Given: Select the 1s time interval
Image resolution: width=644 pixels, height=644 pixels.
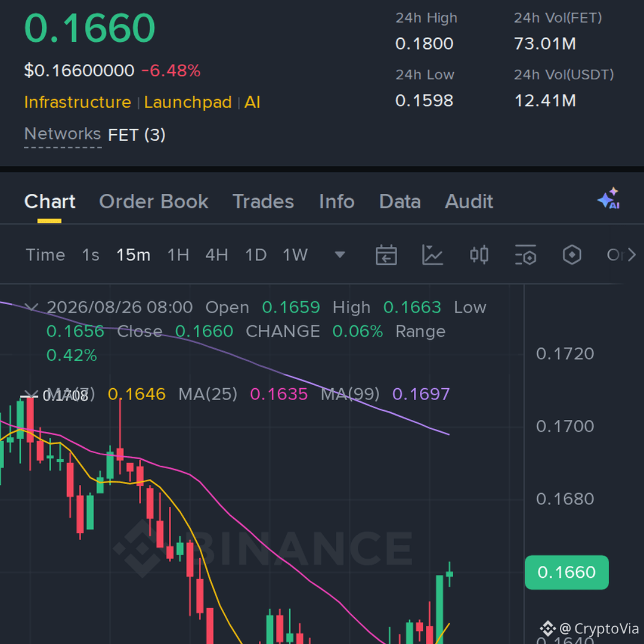Looking at the screenshot, I should click(91, 255).
